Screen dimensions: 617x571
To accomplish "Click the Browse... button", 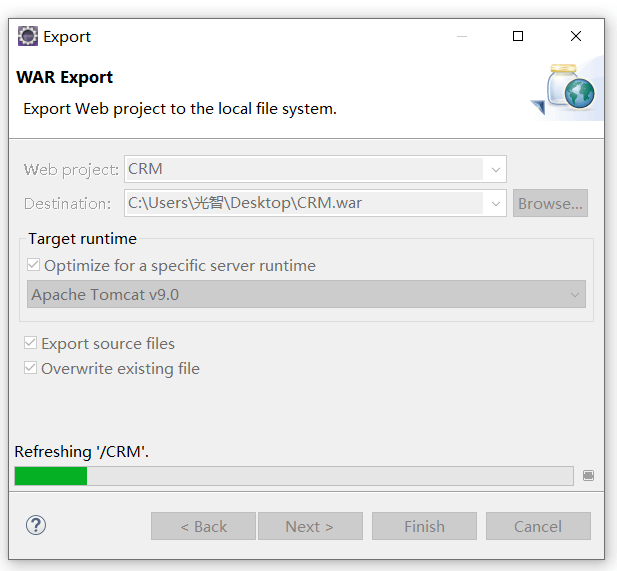I will pos(550,203).
